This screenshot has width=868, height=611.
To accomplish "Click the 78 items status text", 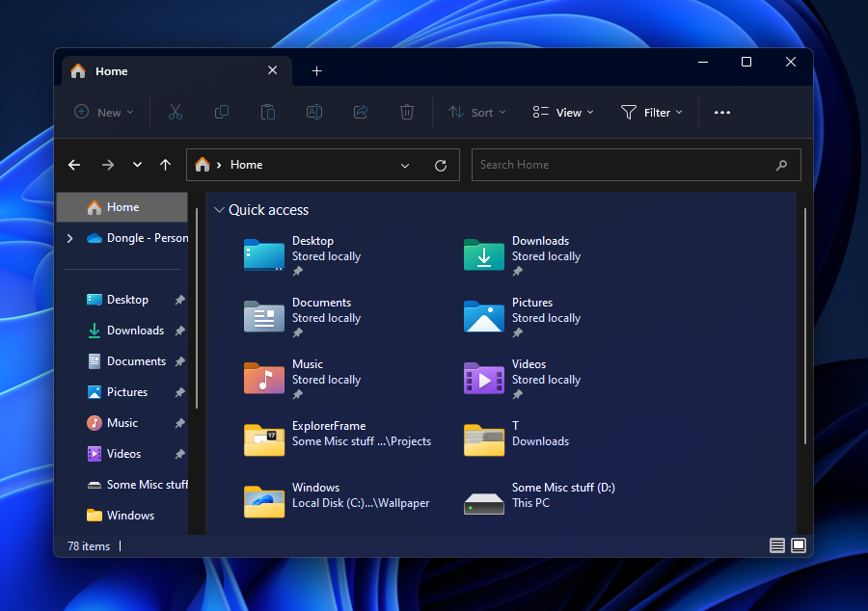I will tap(89, 546).
